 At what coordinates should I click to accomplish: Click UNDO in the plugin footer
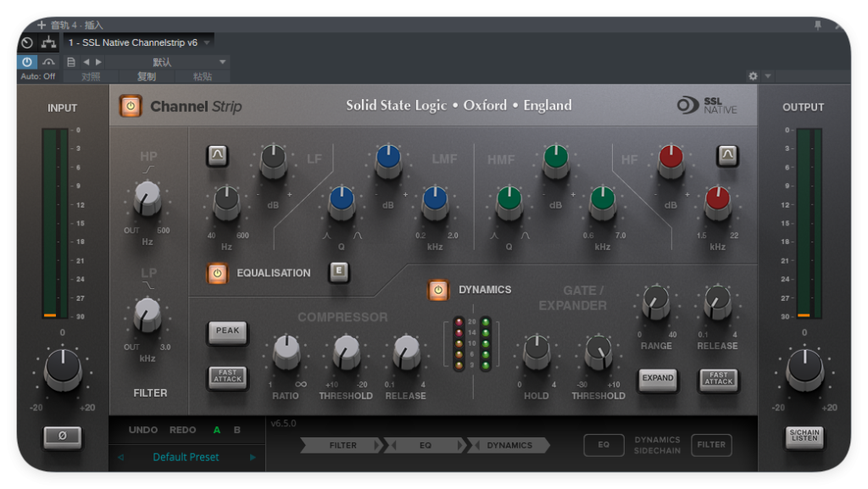pyautogui.click(x=143, y=430)
